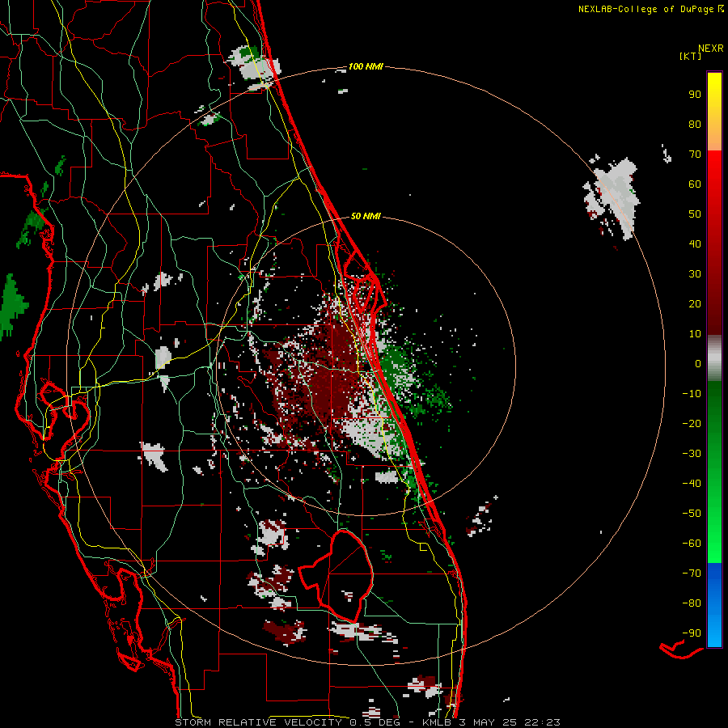Click the 60 value on the velocity scale
The width and height of the screenshot is (728, 728).
coord(695,184)
